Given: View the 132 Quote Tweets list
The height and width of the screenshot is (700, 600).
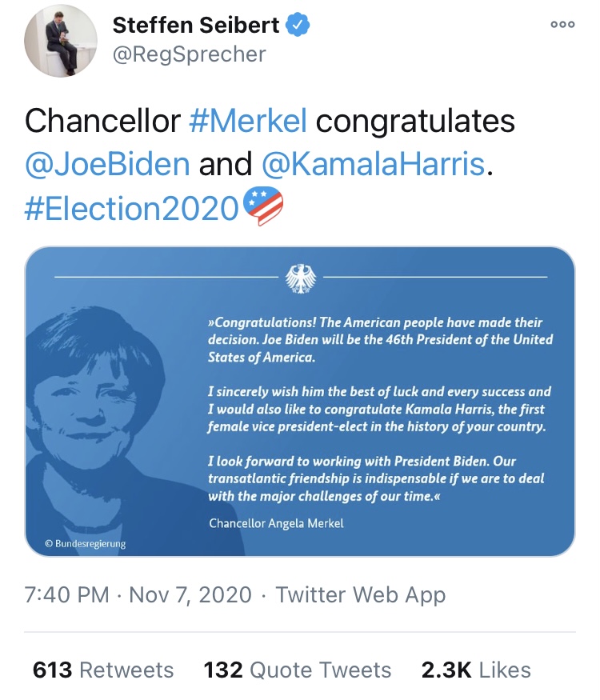Looking at the screenshot, I should click(x=298, y=670).
